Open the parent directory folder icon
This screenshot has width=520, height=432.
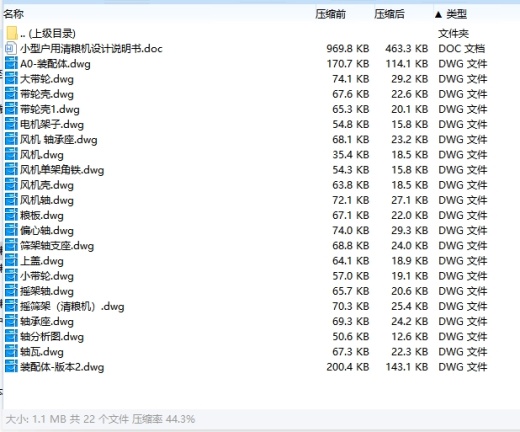pos(12,33)
